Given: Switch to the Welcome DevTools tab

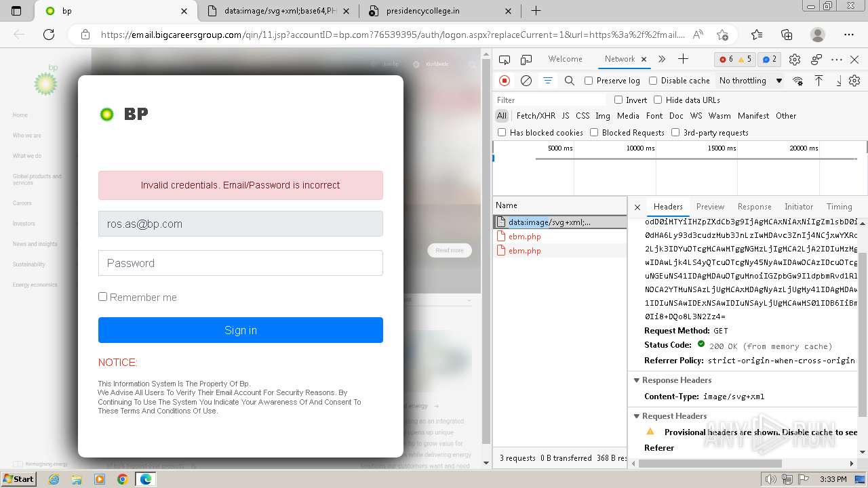Looking at the screenshot, I should pos(566,59).
